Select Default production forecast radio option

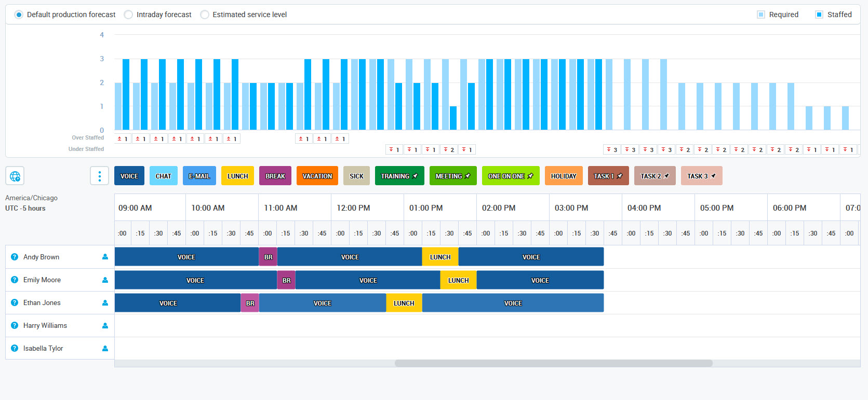pyautogui.click(x=19, y=15)
